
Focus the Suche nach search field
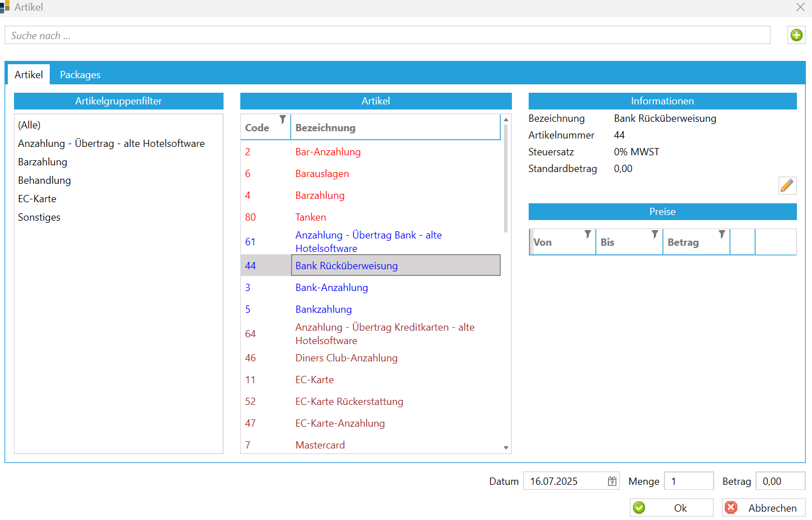tap(387, 35)
